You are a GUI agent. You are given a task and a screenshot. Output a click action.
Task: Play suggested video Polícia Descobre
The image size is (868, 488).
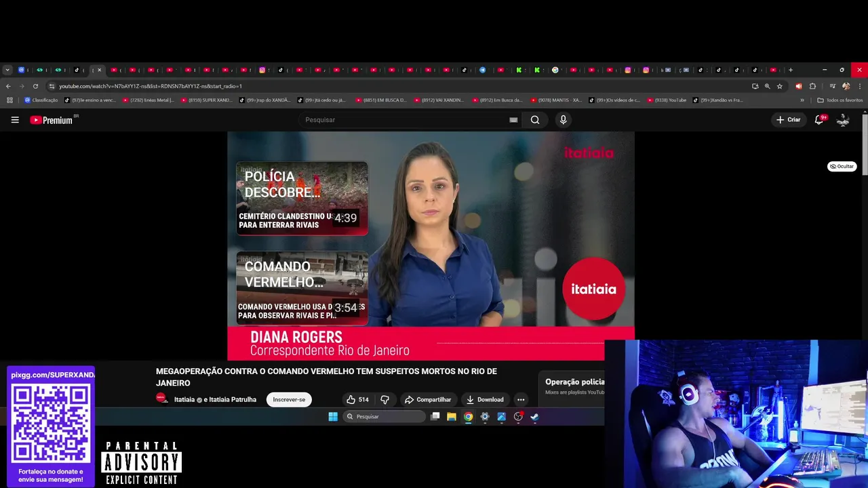pyautogui.click(x=302, y=199)
